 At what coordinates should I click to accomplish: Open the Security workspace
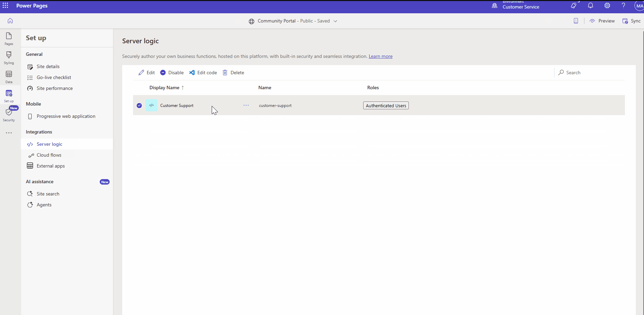click(x=9, y=115)
